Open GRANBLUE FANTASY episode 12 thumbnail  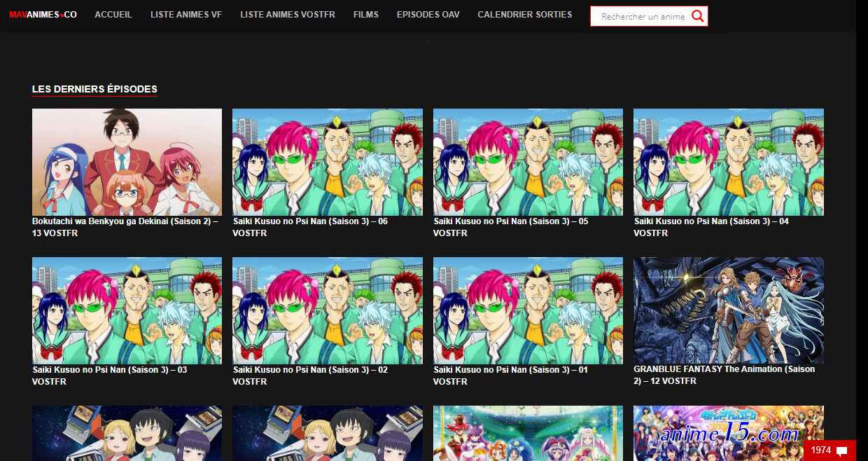pos(729,310)
